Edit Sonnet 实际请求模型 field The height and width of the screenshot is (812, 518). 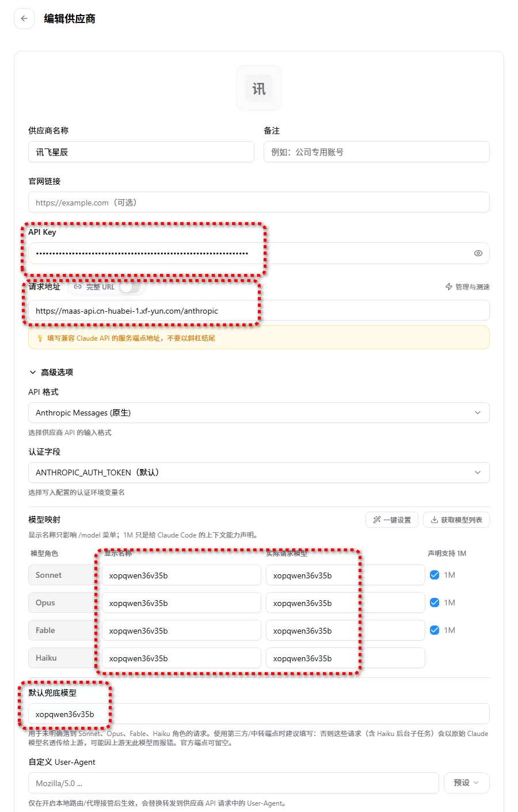tap(345, 575)
